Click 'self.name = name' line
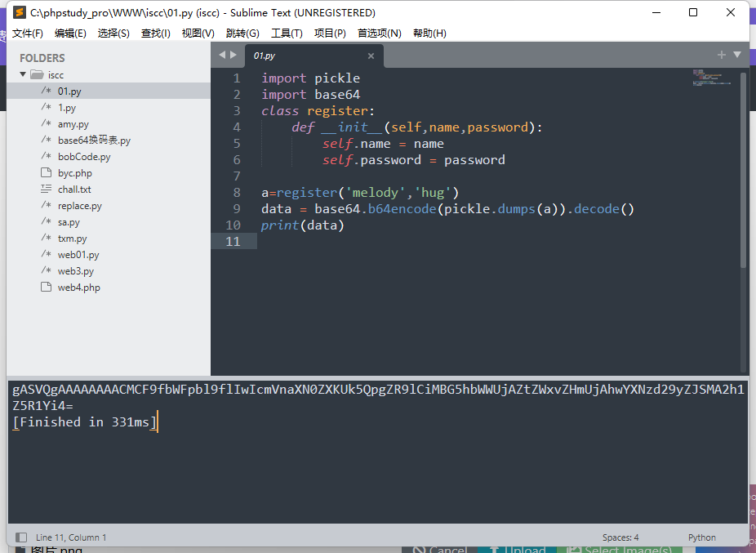 383,144
